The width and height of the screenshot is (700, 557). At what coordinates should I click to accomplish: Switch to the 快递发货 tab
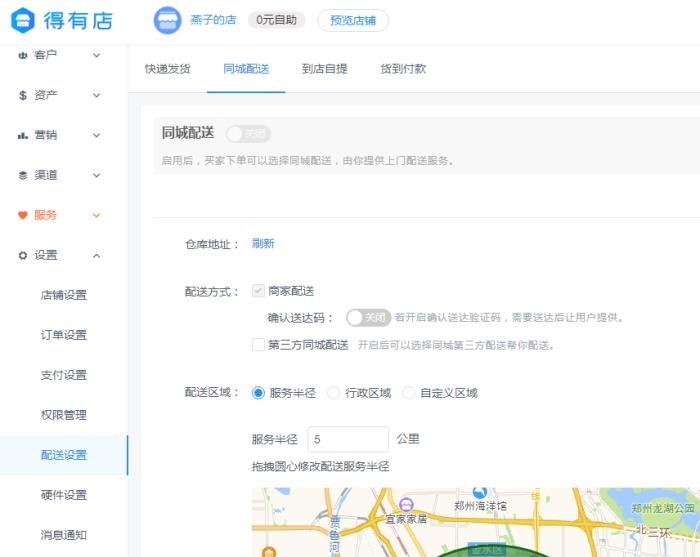167,69
